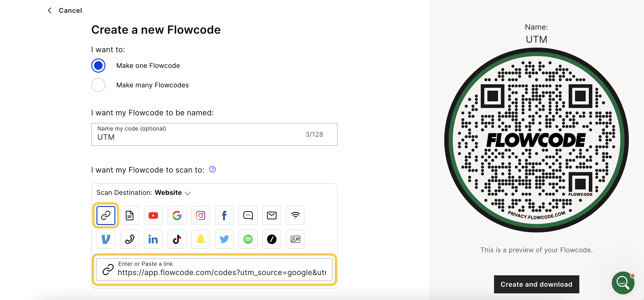
Task: Select the Facebook destination icon
Action: point(224,215)
